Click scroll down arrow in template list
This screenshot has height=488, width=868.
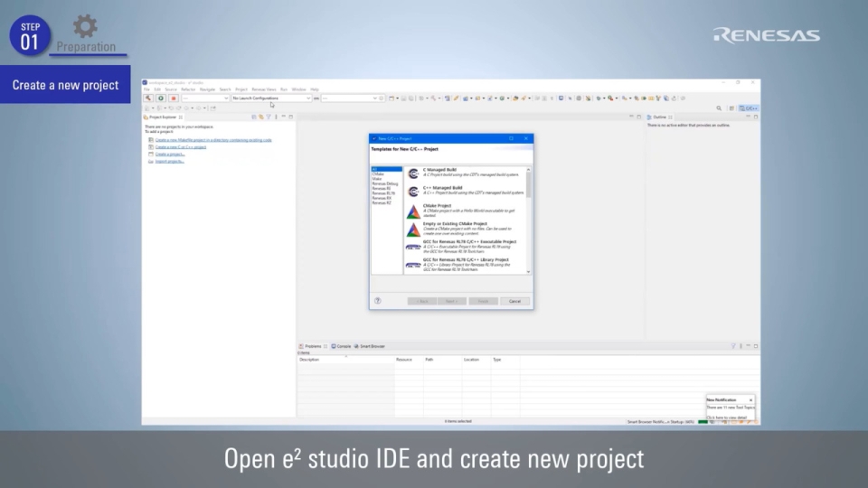point(529,272)
